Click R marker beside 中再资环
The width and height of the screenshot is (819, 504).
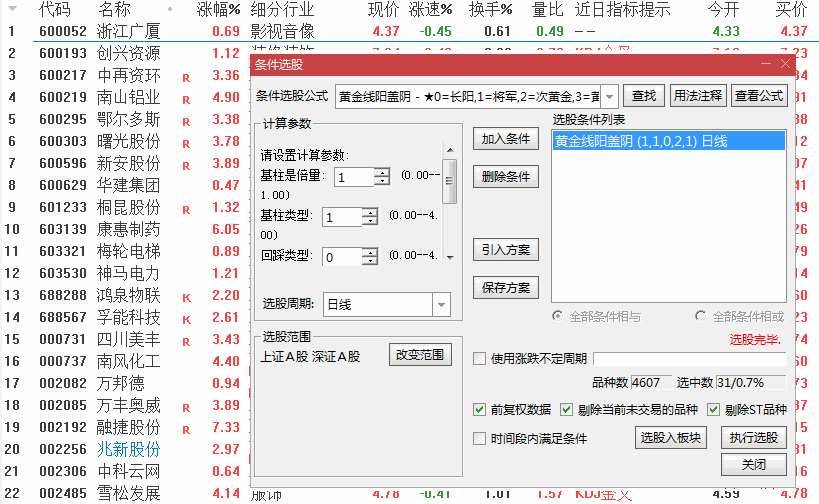point(186,78)
